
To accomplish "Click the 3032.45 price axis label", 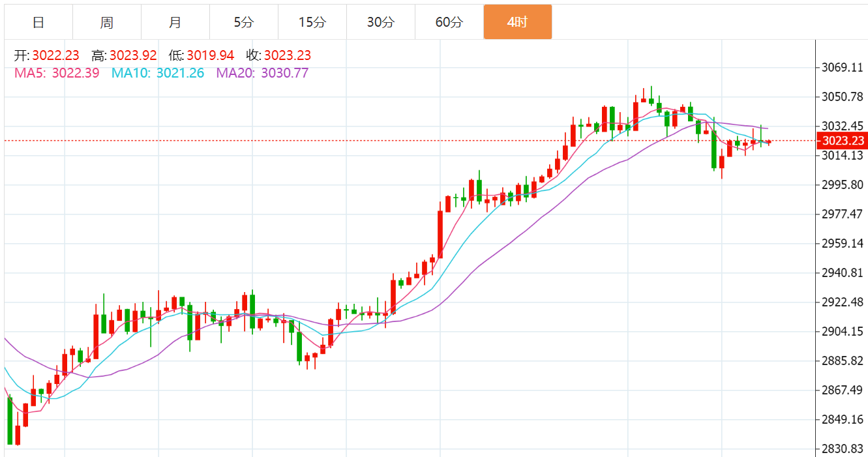I will tap(843, 126).
